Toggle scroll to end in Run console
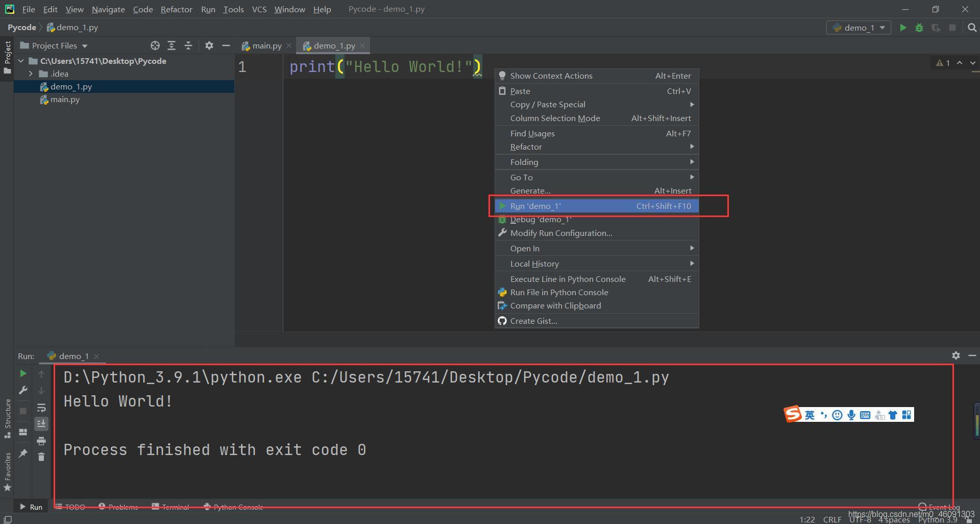The image size is (980, 524). pos(41,423)
